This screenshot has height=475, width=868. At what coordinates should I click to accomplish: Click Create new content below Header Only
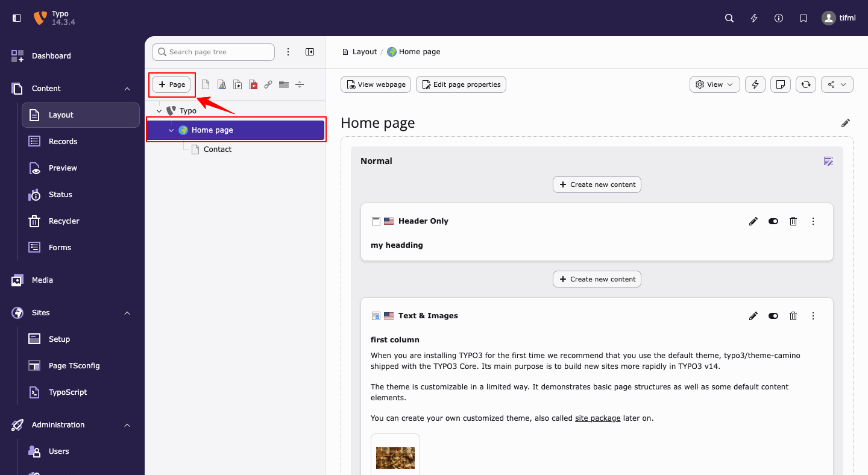[x=597, y=279]
